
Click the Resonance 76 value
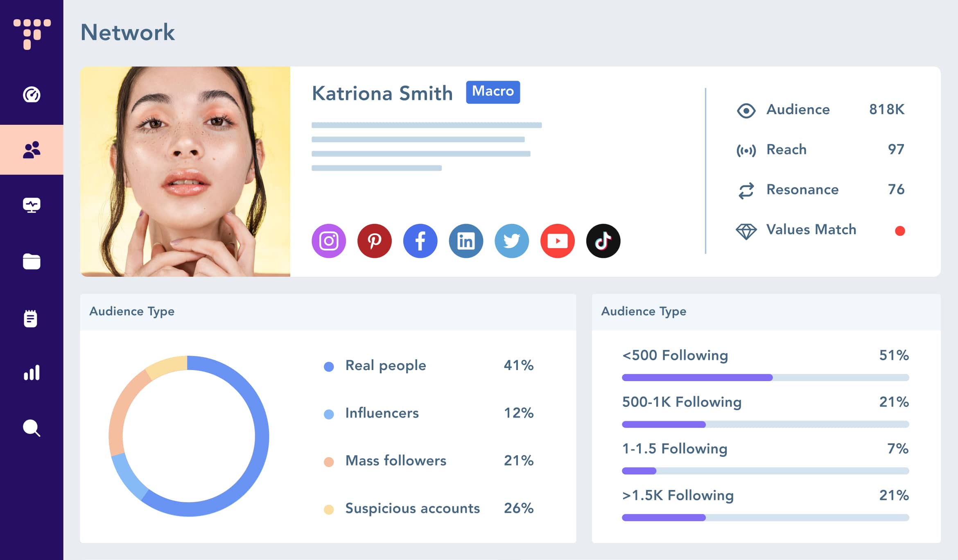click(896, 189)
